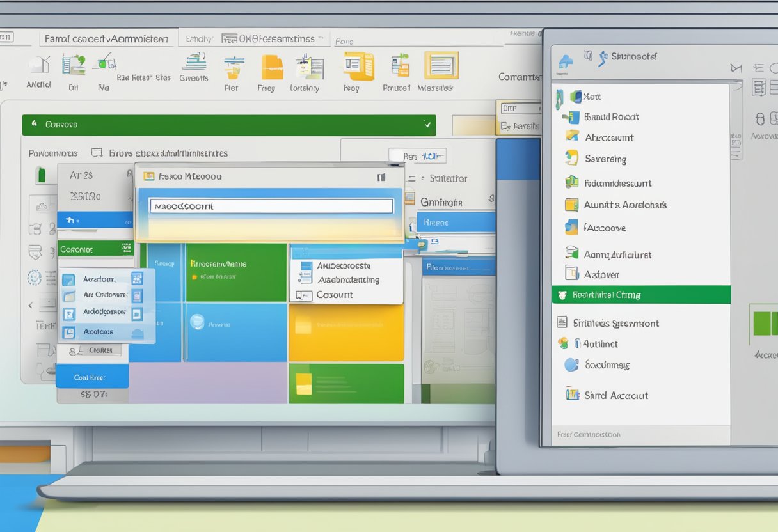Screen dimensions: 778x532
Task: Click the 'Lortsiary' calendar ribbon icon
Action: point(310,68)
